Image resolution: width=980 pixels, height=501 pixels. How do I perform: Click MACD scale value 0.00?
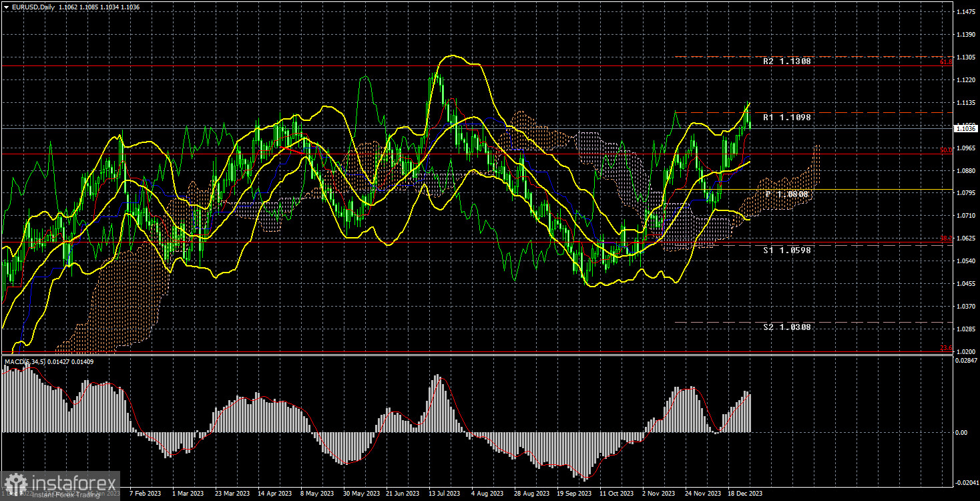961,433
